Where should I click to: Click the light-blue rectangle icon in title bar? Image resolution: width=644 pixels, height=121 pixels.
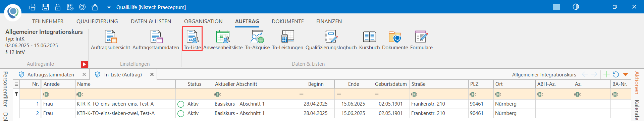click(x=556, y=7)
